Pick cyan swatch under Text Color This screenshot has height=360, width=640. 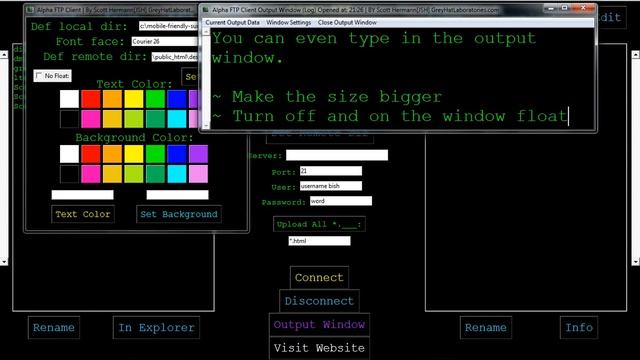(x=177, y=119)
